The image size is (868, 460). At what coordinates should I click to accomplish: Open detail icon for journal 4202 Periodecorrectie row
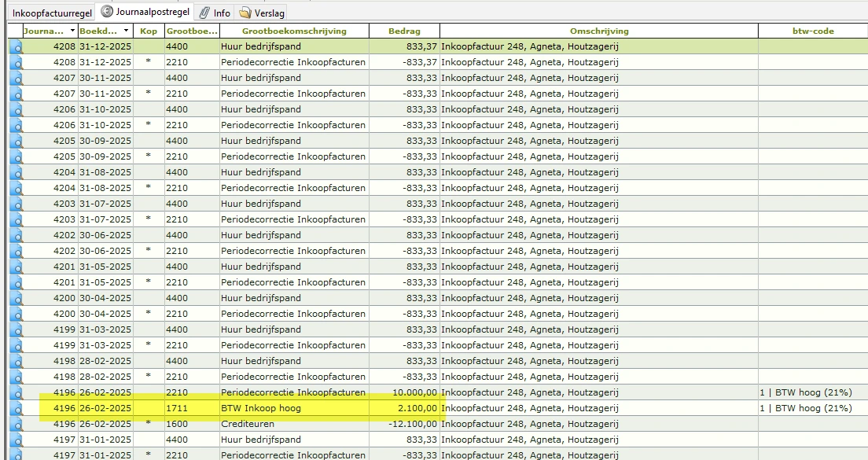click(16, 251)
